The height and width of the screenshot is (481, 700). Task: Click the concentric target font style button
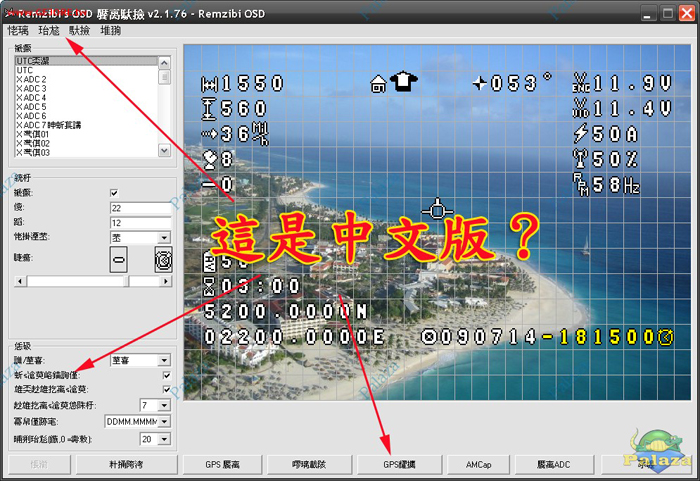pyautogui.click(x=163, y=259)
